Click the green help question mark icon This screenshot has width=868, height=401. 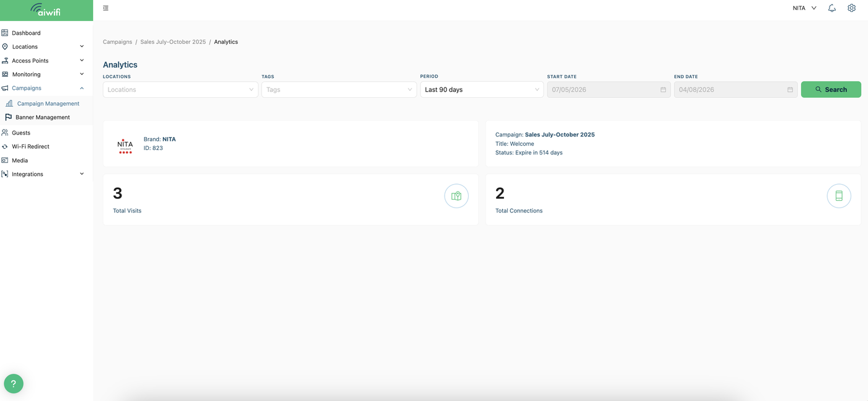pos(14,384)
